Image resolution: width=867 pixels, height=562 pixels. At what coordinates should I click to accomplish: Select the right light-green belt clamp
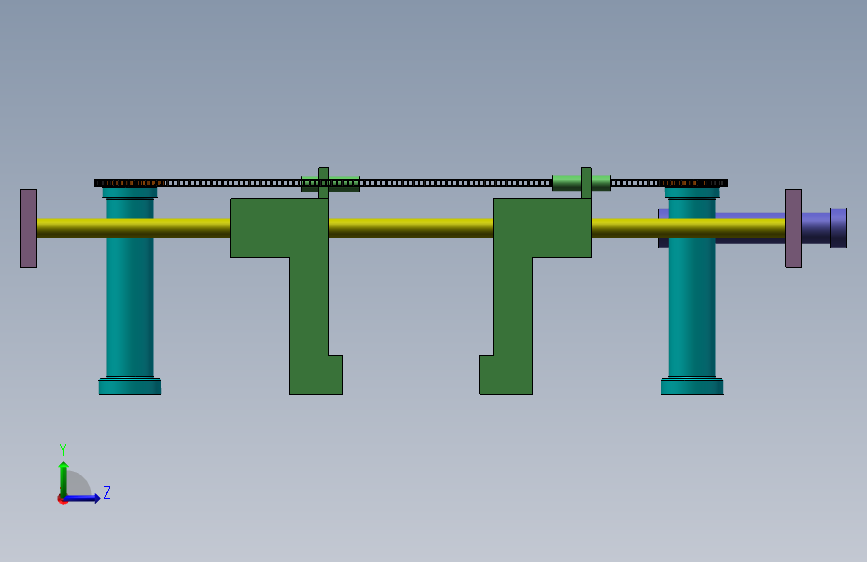581,183
